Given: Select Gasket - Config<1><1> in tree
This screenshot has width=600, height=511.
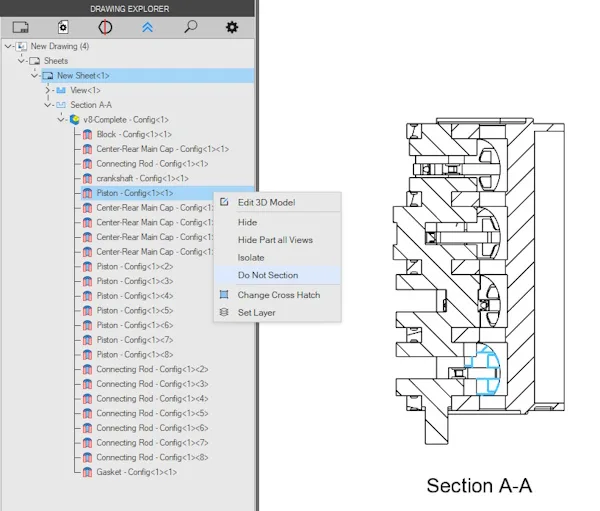Looking at the screenshot, I should click(137, 472).
